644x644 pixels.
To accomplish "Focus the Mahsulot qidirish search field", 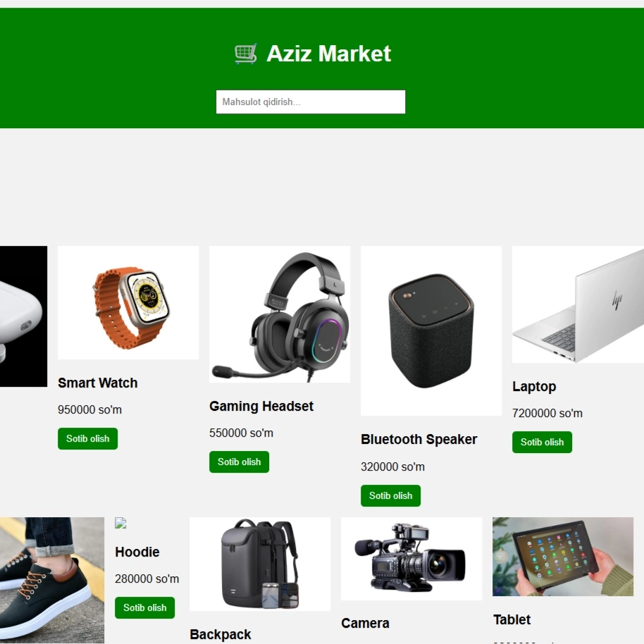I will pos(311,102).
